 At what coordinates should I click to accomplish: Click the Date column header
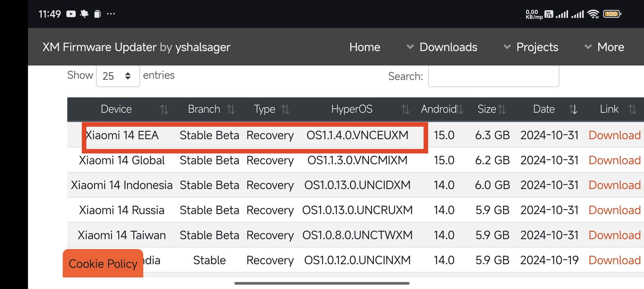tap(544, 109)
